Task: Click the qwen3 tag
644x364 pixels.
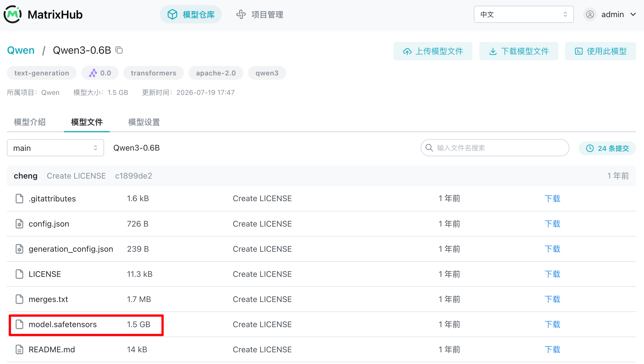Action: (267, 73)
